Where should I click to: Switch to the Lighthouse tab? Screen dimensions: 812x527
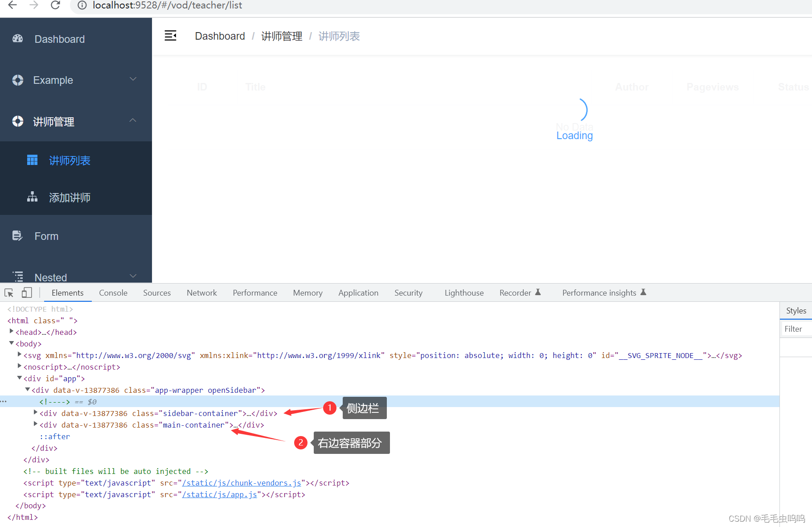(x=464, y=293)
